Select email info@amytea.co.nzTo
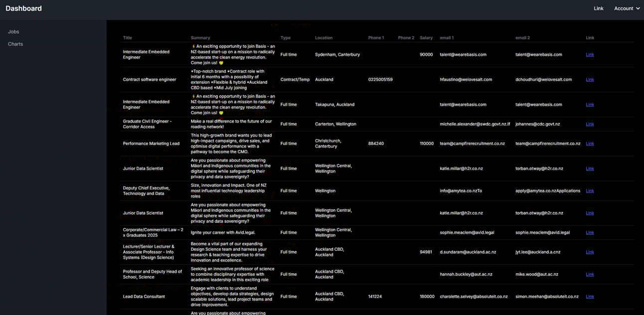 (x=461, y=191)
